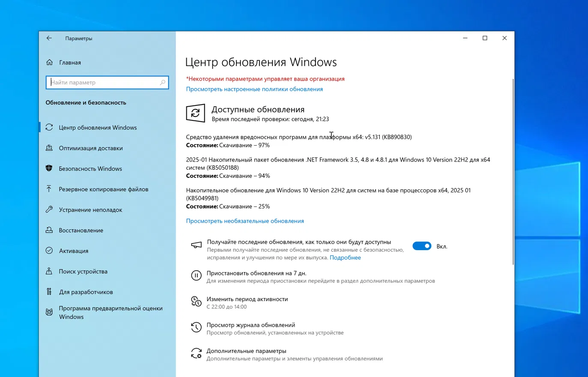Click the back arrow in Settings header
The height and width of the screenshot is (377, 588).
pos(49,38)
